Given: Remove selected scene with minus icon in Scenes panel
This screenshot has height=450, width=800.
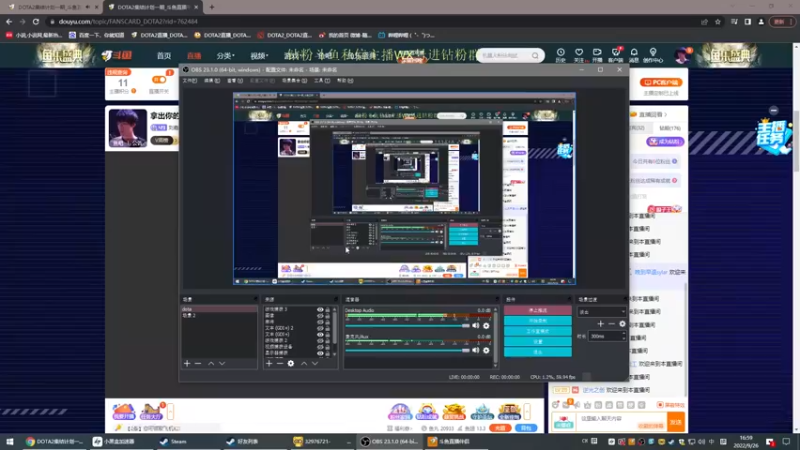Looking at the screenshot, I should point(198,363).
